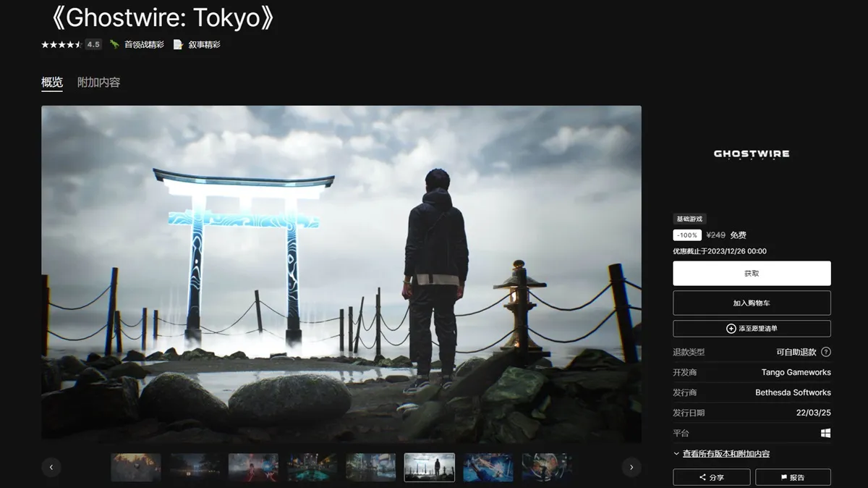
Task: Click the 平台 label
Action: [x=681, y=433]
